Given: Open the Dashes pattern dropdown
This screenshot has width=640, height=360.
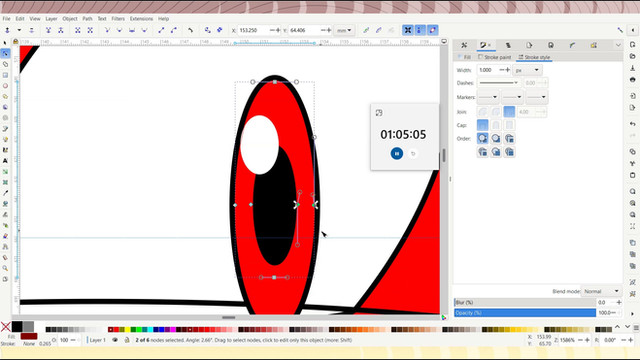Looking at the screenshot, I should click(x=499, y=83).
